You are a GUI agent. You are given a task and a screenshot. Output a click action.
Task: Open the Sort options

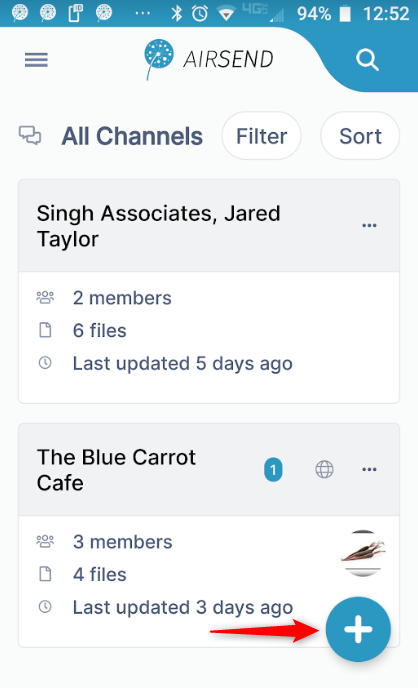(x=360, y=136)
